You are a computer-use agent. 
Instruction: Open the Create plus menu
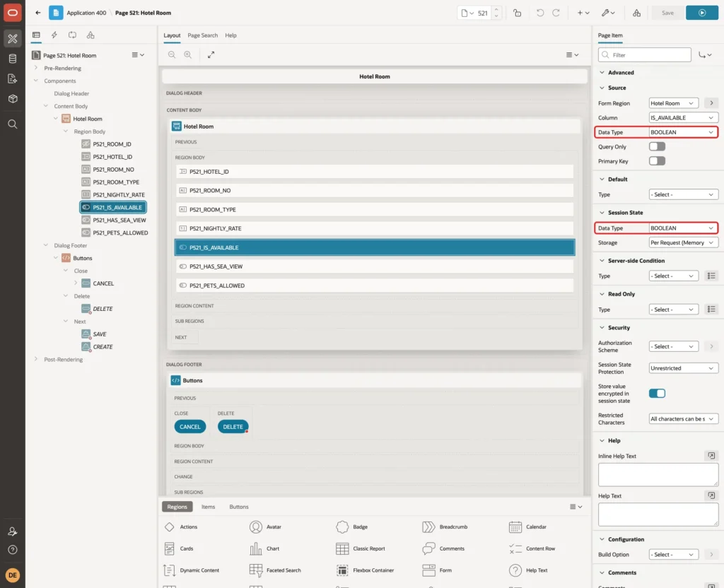(x=583, y=13)
